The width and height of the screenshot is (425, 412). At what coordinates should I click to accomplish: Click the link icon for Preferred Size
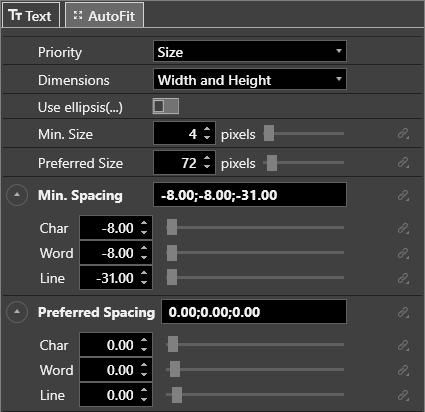[403, 163]
